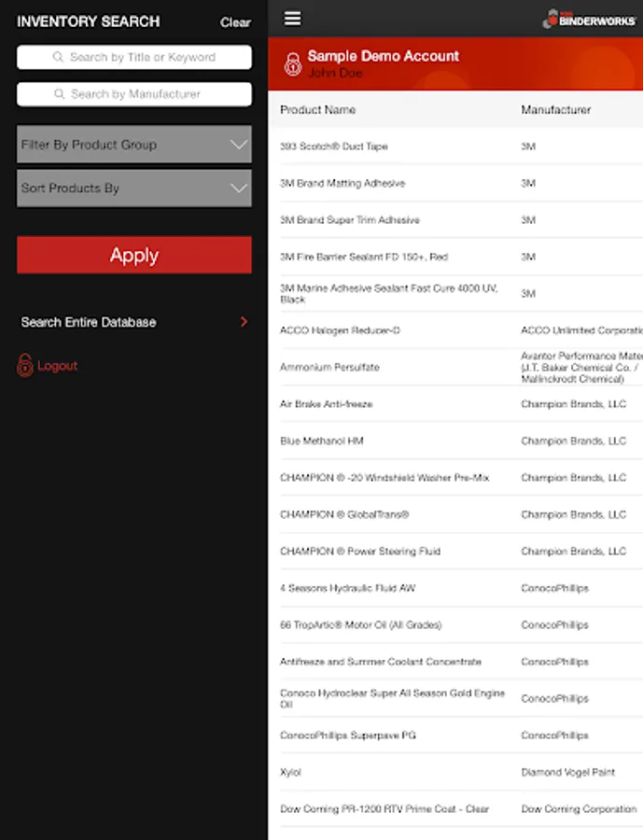Screen dimensions: 643x840
Task: Open the hamburger menu icon
Action: (292, 19)
